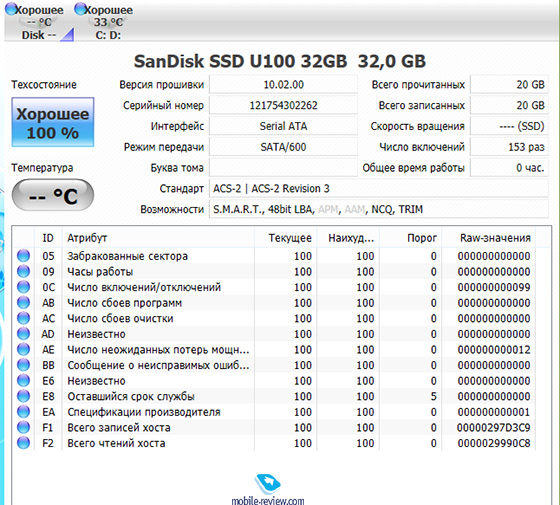Click the interface field Serial ATA
The width and height of the screenshot is (560, 505).
click(283, 126)
